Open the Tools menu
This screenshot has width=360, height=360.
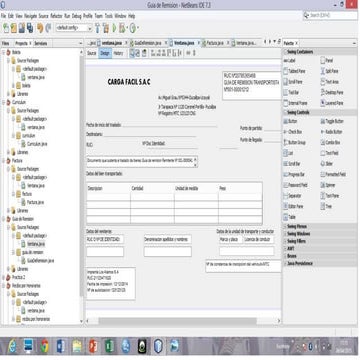pyautogui.click(x=109, y=16)
